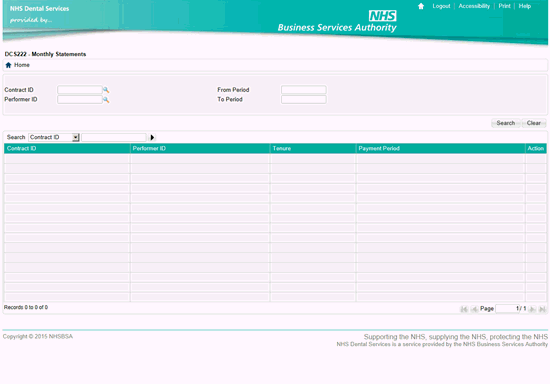Viewport: 550px width, 384px height.
Task: Sort by the Payment Period column header
Action: (441, 148)
